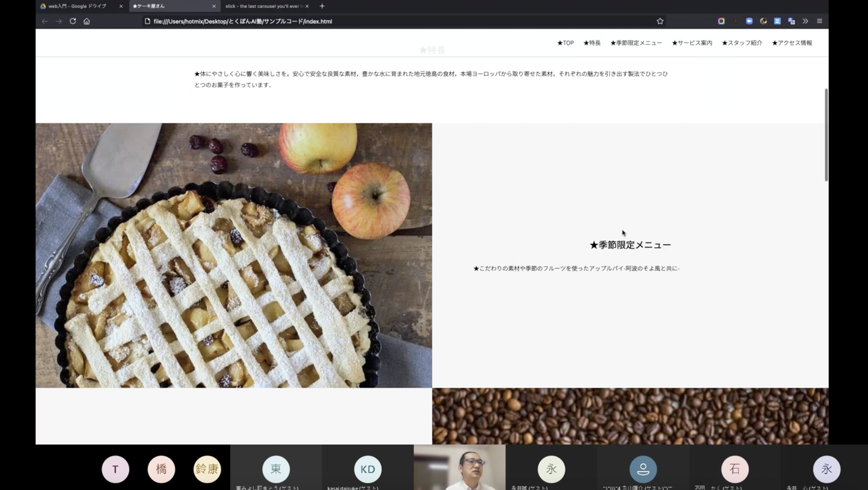Go back with the browser back arrow
This screenshot has height=490, width=868.
(45, 21)
